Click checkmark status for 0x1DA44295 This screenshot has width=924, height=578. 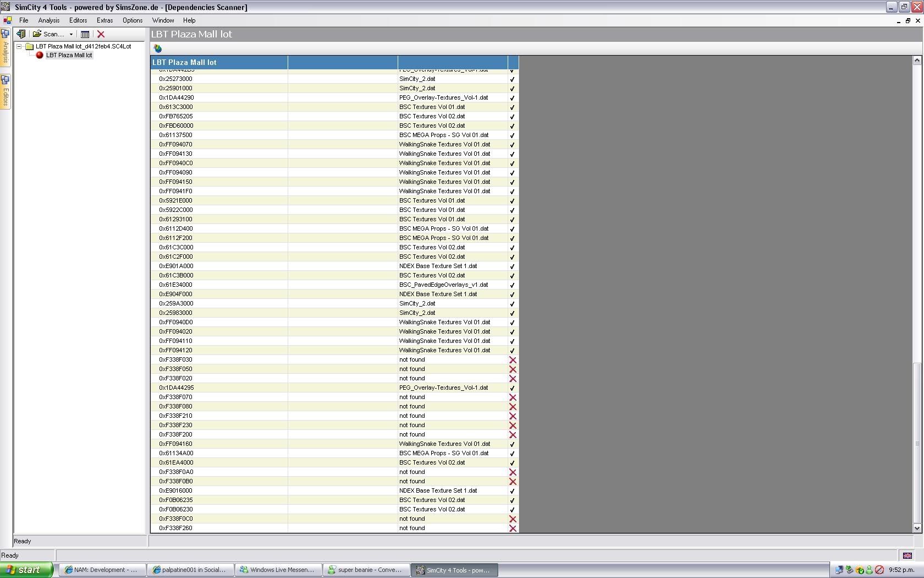(512, 388)
